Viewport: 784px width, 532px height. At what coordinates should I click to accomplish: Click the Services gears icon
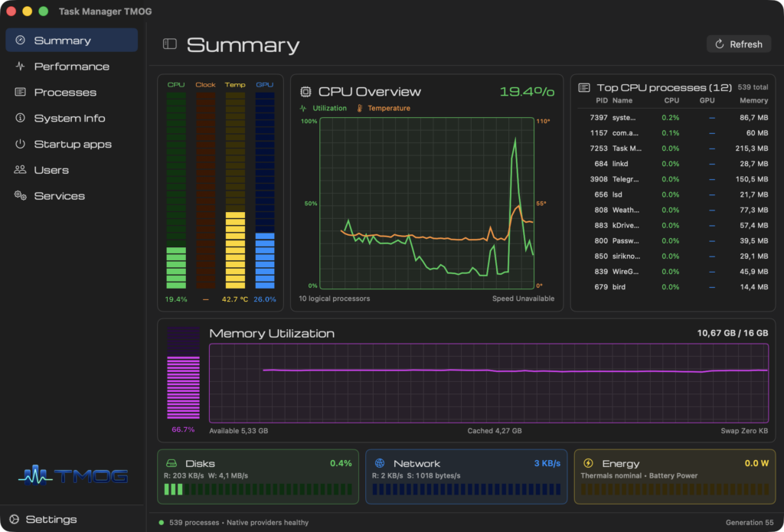pos(20,195)
